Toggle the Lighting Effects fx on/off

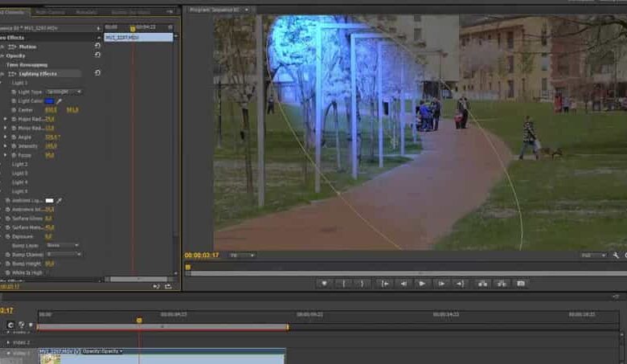point(14,73)
